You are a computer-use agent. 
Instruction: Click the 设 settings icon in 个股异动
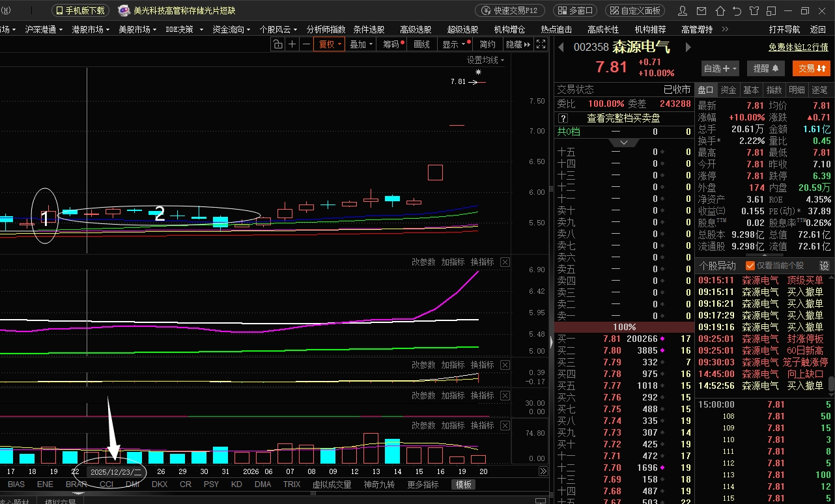pyautogui.click(x=824, y=266)
